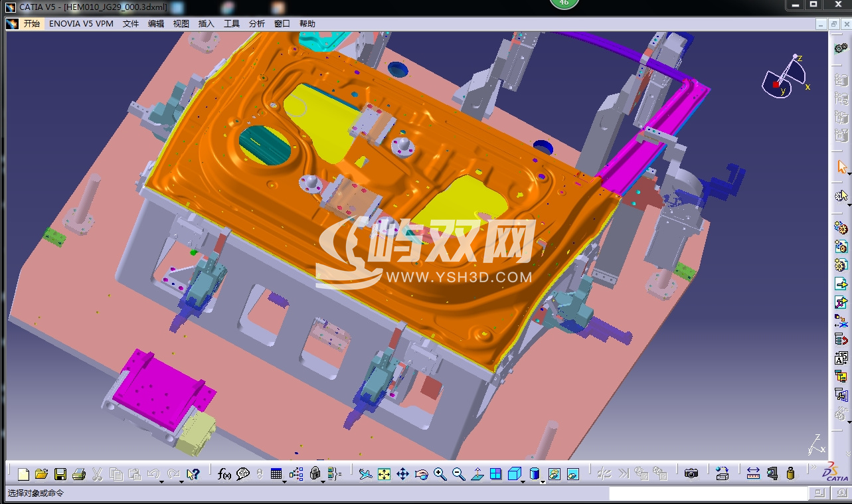The width and height of the screenshot is (852, 504).
Task: Expand the Select tool dropdown arrow
Action: (849, 174)
